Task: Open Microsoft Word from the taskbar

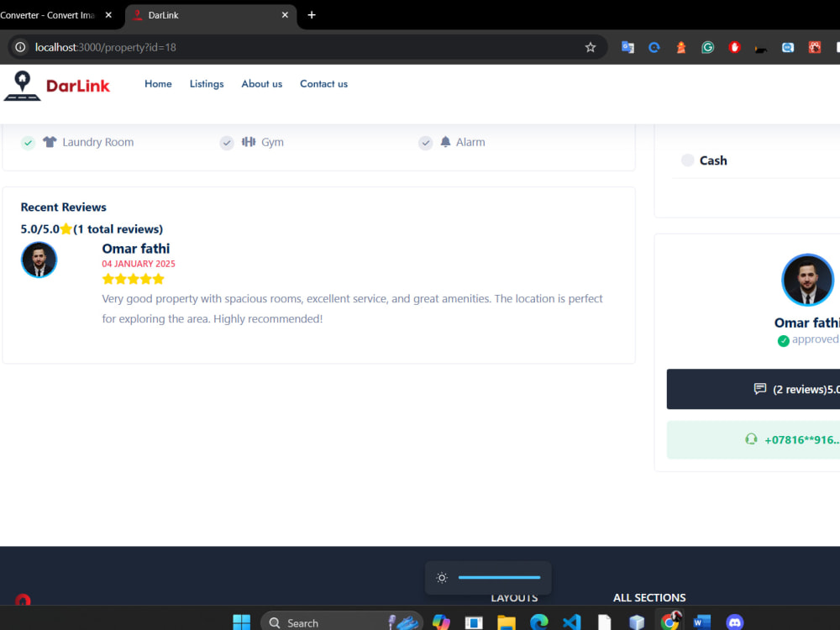Action: (701, 622)
